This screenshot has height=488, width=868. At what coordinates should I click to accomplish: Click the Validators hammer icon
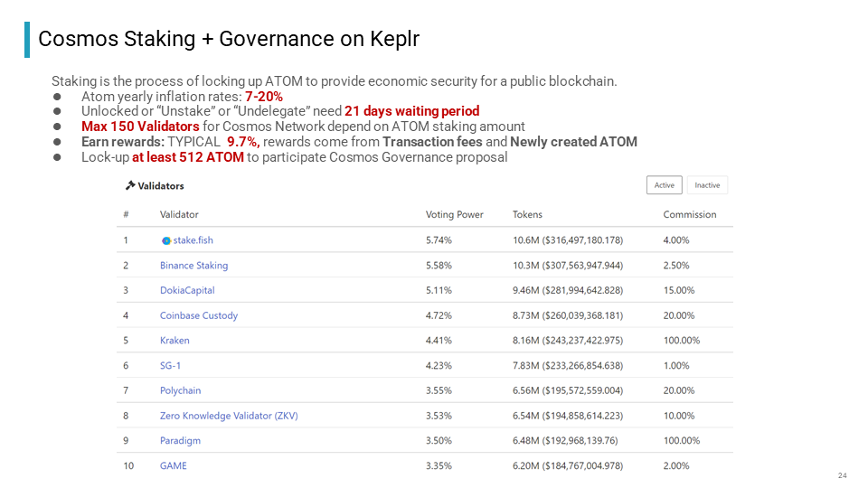pos(130,185)
